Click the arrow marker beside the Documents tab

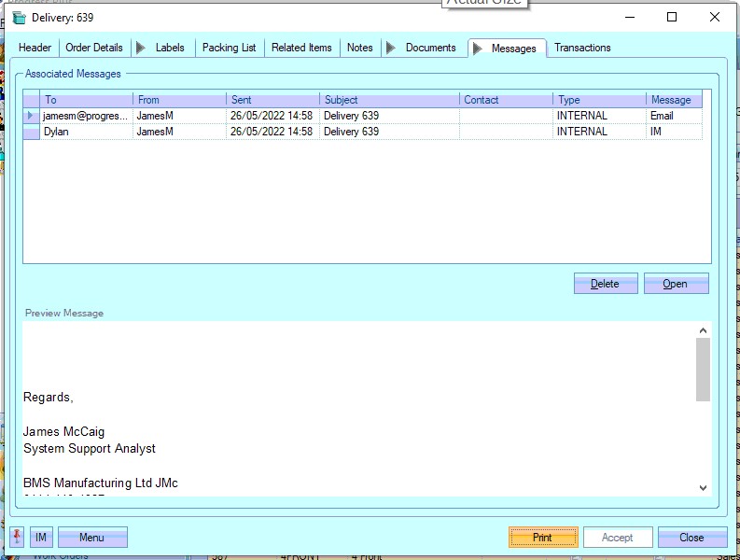tap(391, 48)
